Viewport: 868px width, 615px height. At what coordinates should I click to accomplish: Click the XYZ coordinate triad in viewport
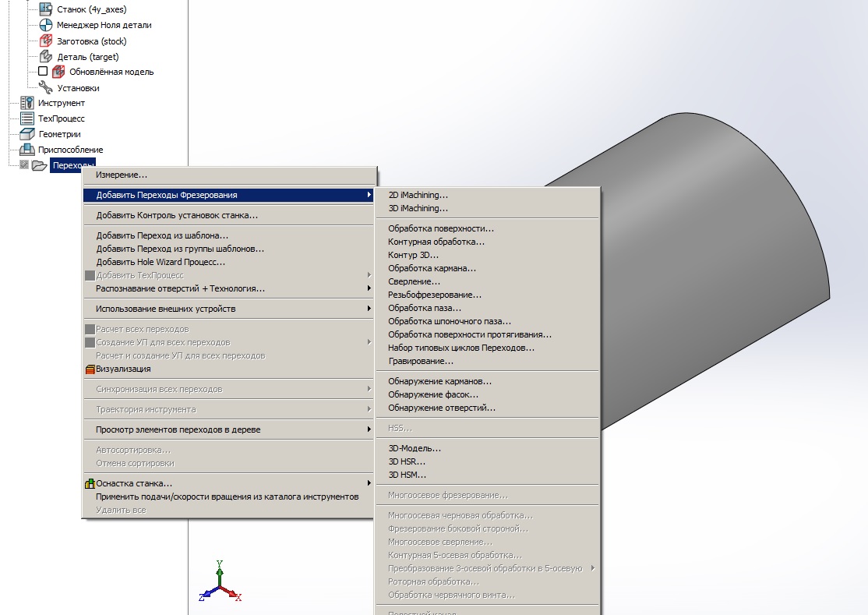[x=221, y=581]
